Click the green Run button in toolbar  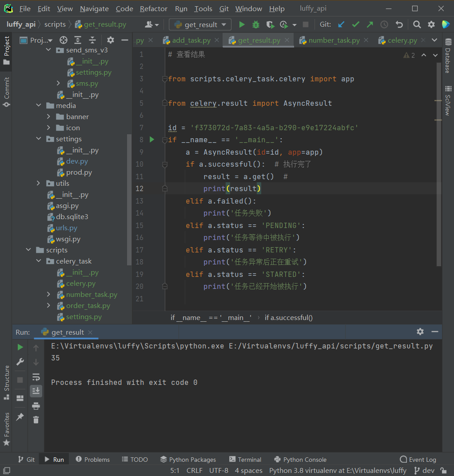(x=242, y=24)
